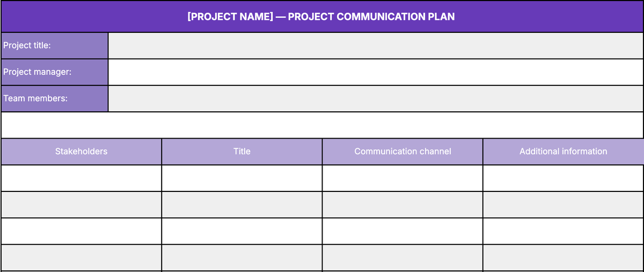Select the Communication channel column header
This screenshot has height=272, width=644.
402,152
